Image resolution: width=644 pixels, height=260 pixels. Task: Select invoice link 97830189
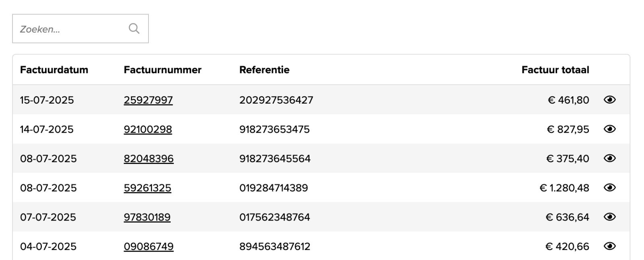(147, 217)
